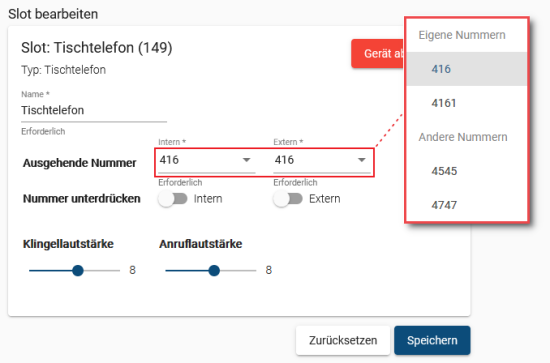This screenshot has height=363, width=550.
Task: Click the Speichern button
Action: point(432,340)
